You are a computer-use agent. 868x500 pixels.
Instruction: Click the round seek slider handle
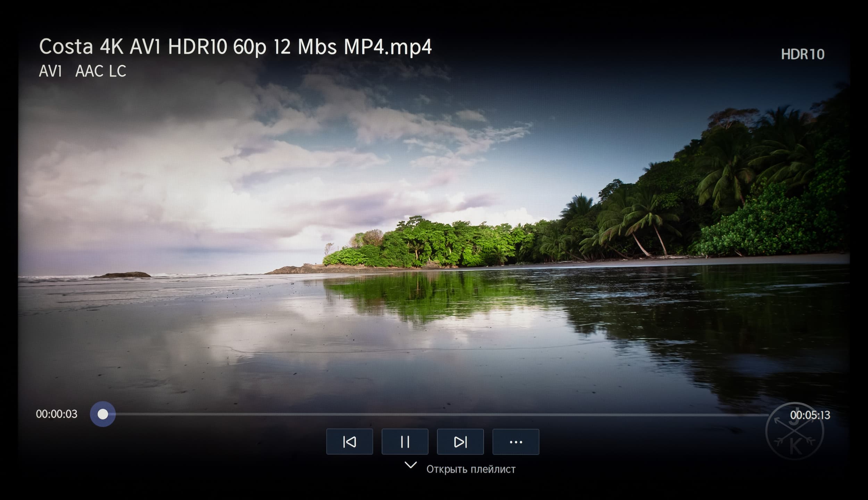(103, 414)
